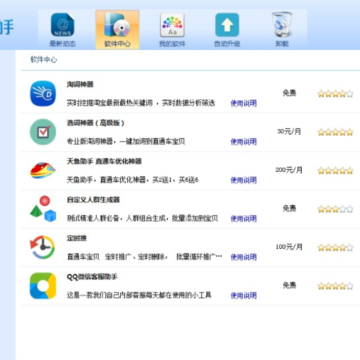Click the QQ微信客服助手 app icon
Screen dimensions: 360x360
(43, 286)
